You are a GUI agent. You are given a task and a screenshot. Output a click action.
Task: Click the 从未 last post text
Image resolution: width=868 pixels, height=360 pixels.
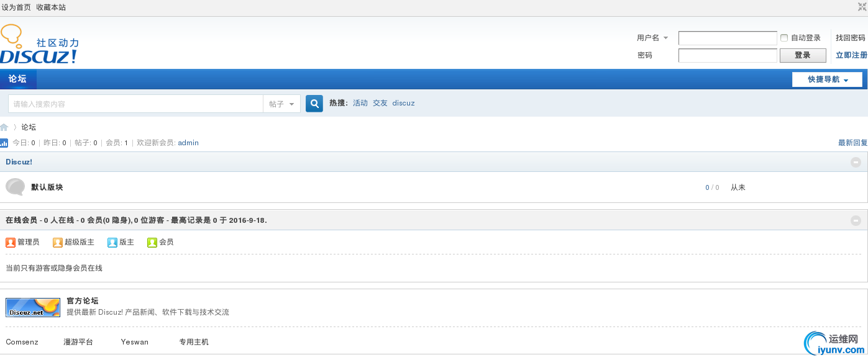pyautogui.click(x=738, y=187)
